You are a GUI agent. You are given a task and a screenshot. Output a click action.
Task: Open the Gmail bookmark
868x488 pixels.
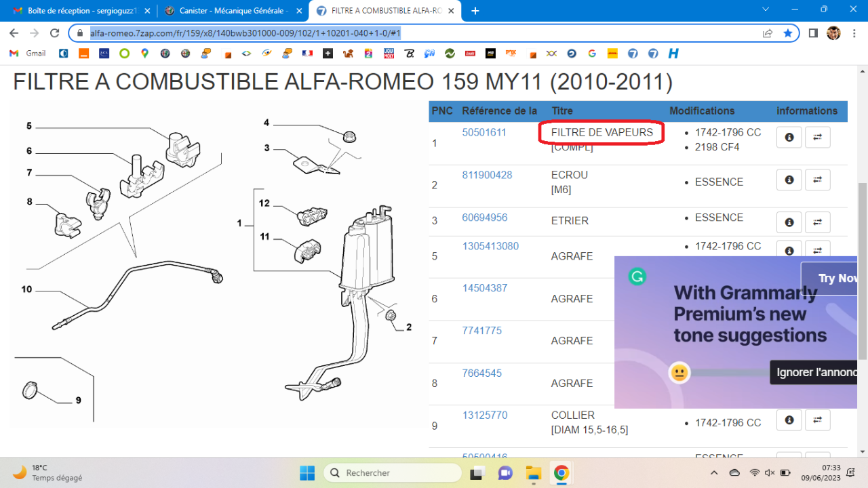coord(28,53)
